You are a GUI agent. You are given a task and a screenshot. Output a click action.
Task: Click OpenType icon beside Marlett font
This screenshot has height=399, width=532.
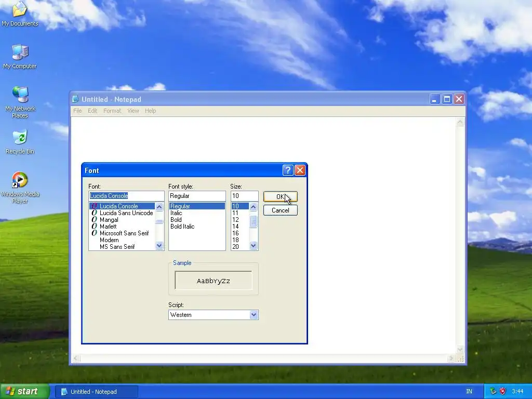(95, 227)
